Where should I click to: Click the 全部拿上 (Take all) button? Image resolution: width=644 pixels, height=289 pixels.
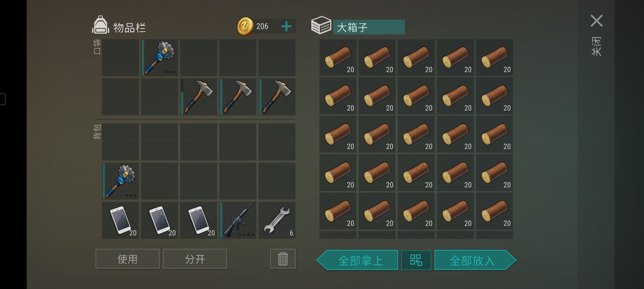tap(357, 260)
